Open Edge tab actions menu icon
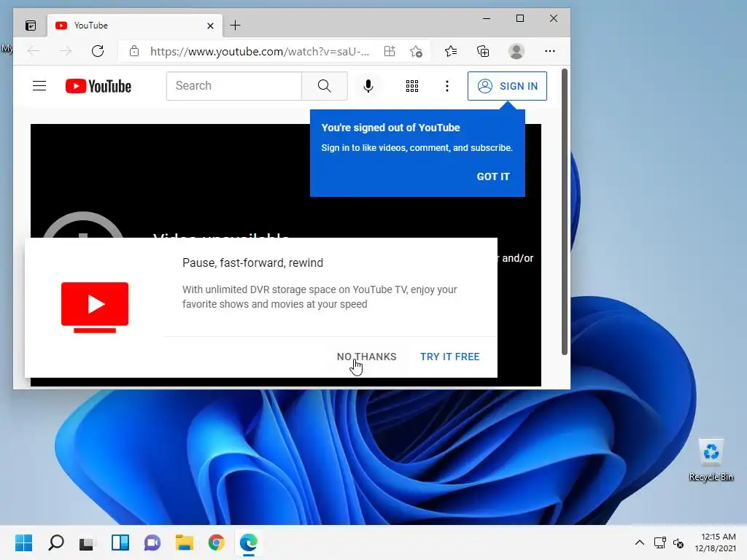747x560 pixels. [x=31, y=26]
